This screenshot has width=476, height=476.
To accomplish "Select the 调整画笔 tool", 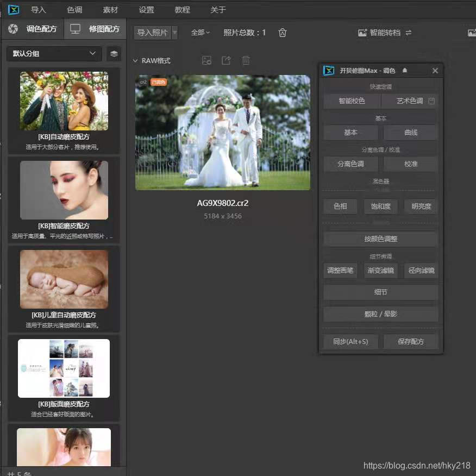I will [x=340, y=270].
